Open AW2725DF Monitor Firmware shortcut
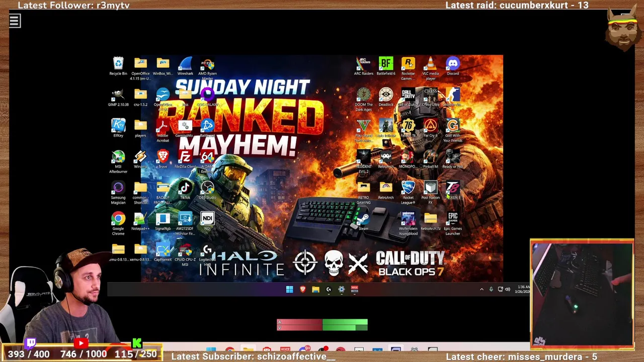 pyautogui.click(x=185, y=224)
